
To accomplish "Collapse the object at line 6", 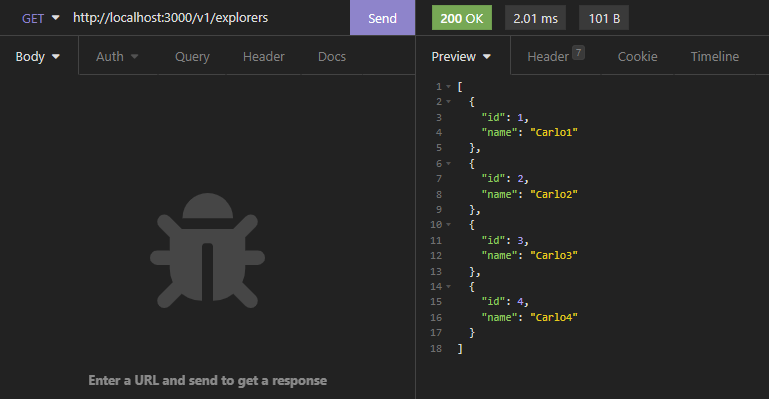I will (x=448, y=164).
